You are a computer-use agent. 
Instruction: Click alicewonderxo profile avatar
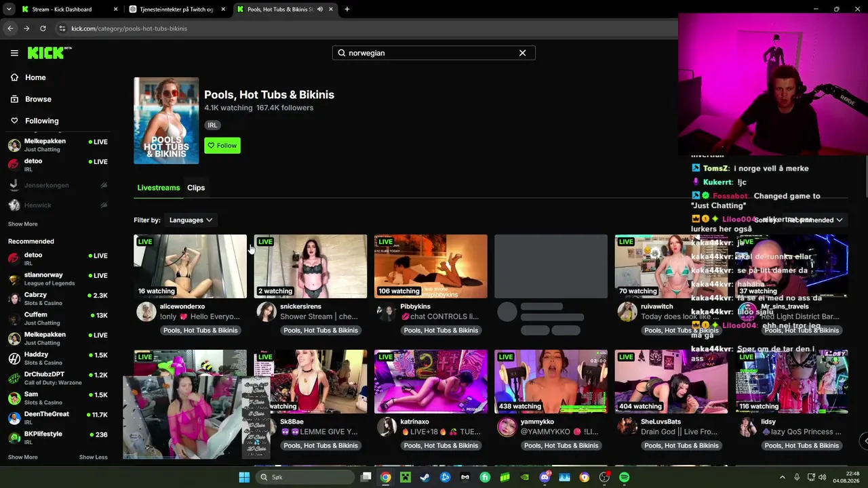146,312
